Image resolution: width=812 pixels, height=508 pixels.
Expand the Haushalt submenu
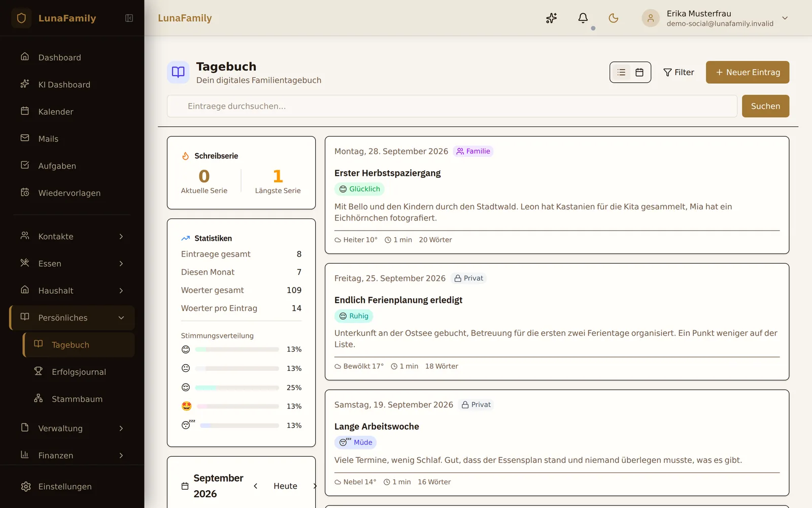(72, 291)
